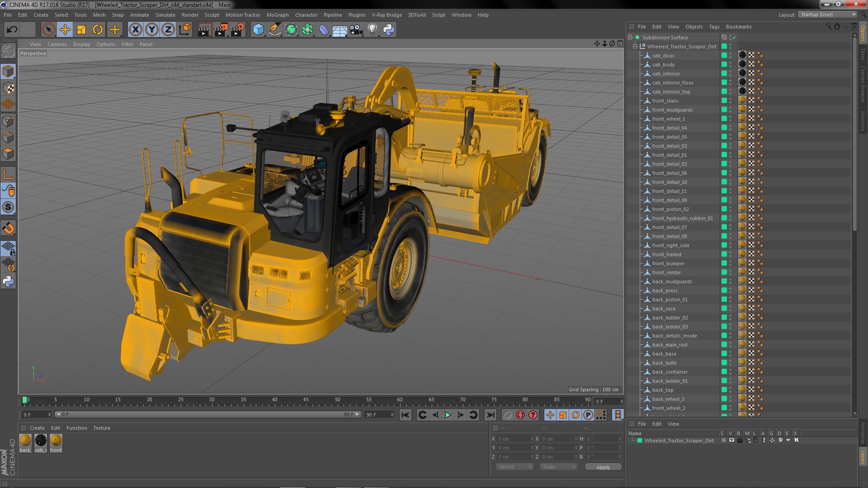Select the Rotate tool
868x488 pixels.
coord(98,30)
